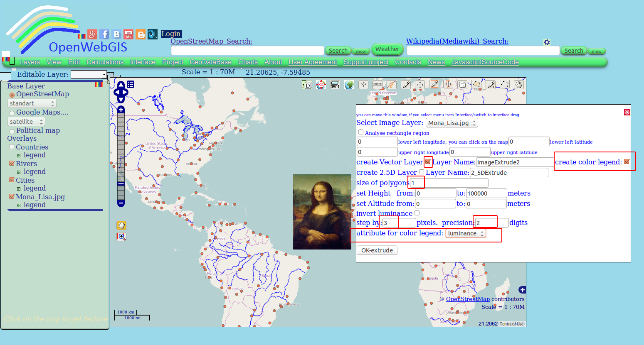The image size is (644, 345).
Task: Switch map to 3D view icon
Action: (x=306, y=85)
